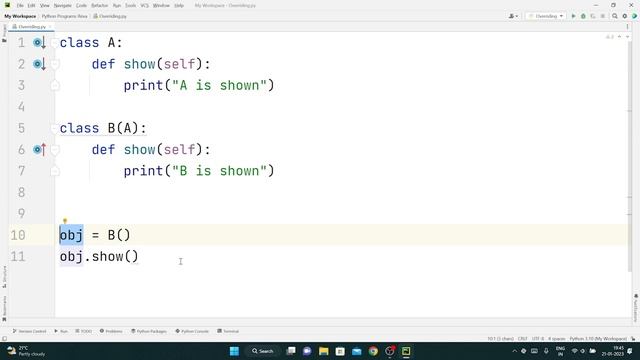
Task: Click fold end marker on line 3
Action: [x=55, y=85]
